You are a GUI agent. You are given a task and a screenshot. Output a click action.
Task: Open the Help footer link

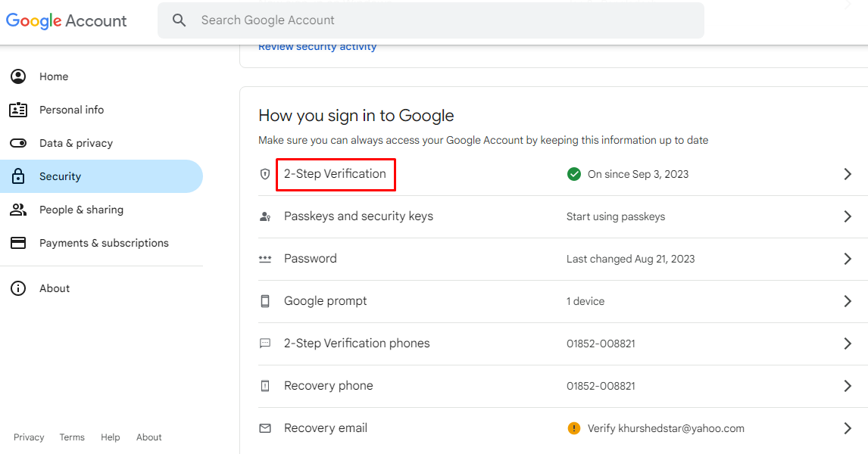[x=110, y=437]
